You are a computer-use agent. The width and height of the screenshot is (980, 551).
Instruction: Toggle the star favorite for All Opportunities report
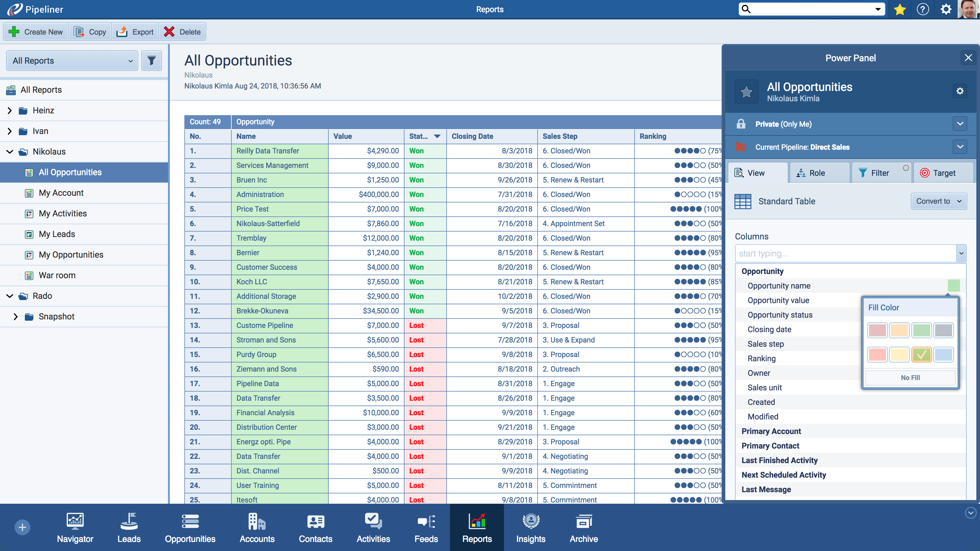coord(746,92)
